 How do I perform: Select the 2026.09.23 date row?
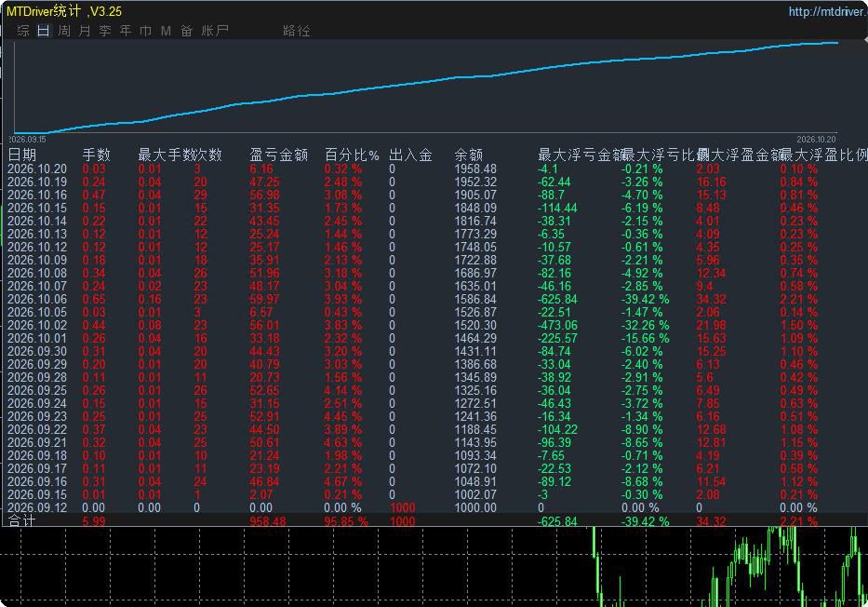click(x=37, y=416)
